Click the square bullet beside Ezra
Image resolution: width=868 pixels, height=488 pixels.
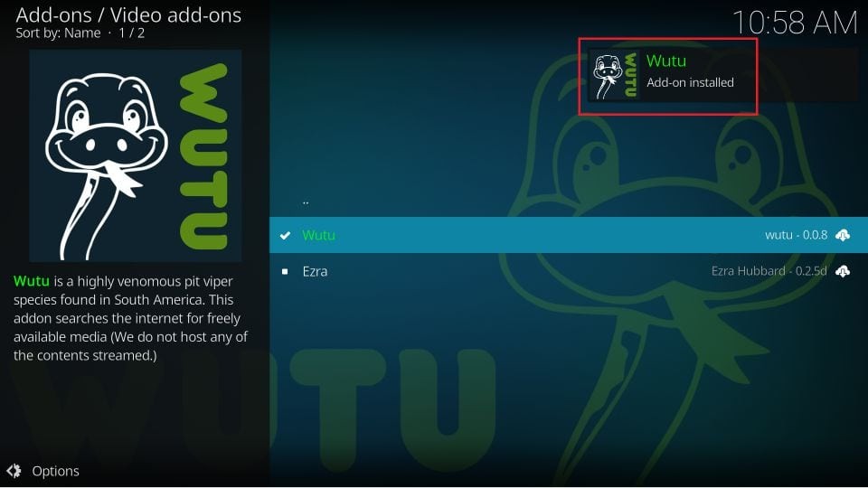[285, 271]
